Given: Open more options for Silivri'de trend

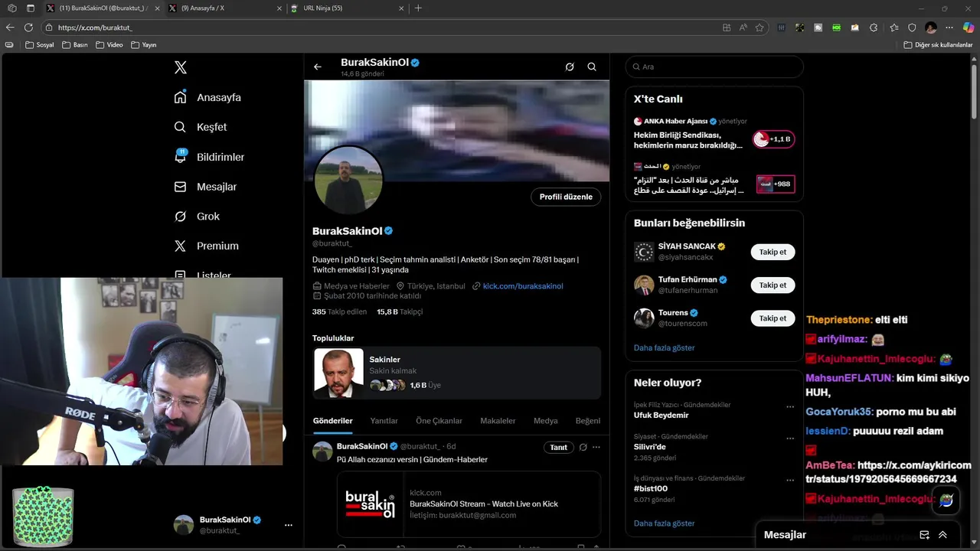Looking at the screenshot, I should click(x=790, y=439).
